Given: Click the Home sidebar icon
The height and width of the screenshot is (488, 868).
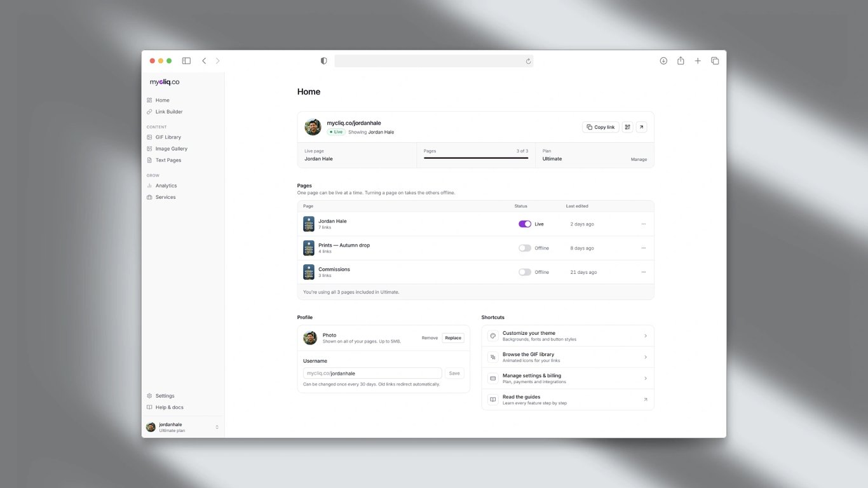Looking at the screenshot, I should click(x=149, y=100).
